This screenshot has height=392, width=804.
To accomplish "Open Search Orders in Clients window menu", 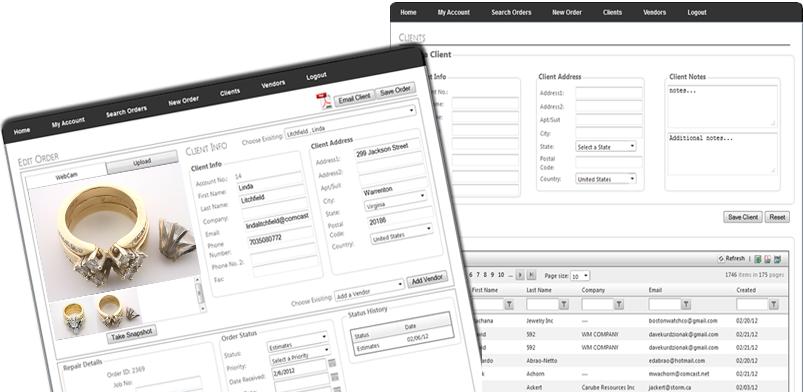I will tap(511, 12).
